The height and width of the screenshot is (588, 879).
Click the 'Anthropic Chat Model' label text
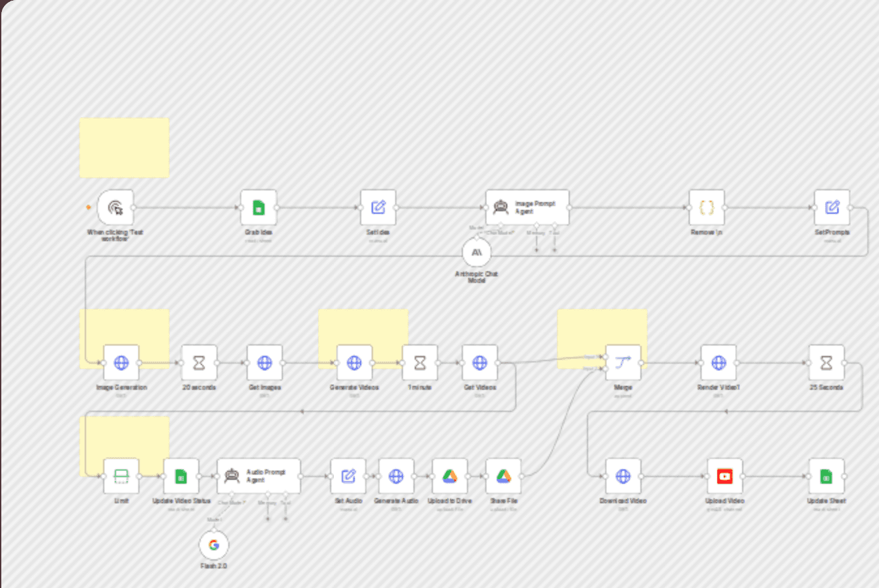(x=477, y=277)
